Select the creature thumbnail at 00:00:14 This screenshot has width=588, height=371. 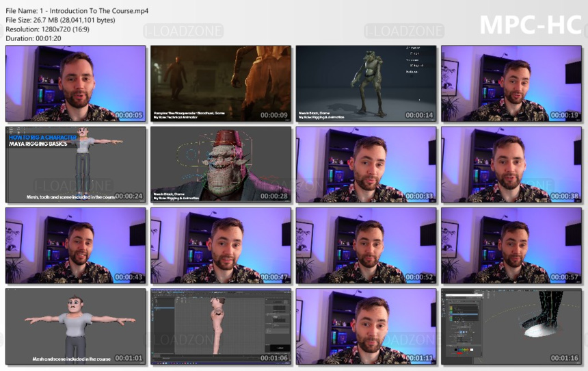pos(366,84)
